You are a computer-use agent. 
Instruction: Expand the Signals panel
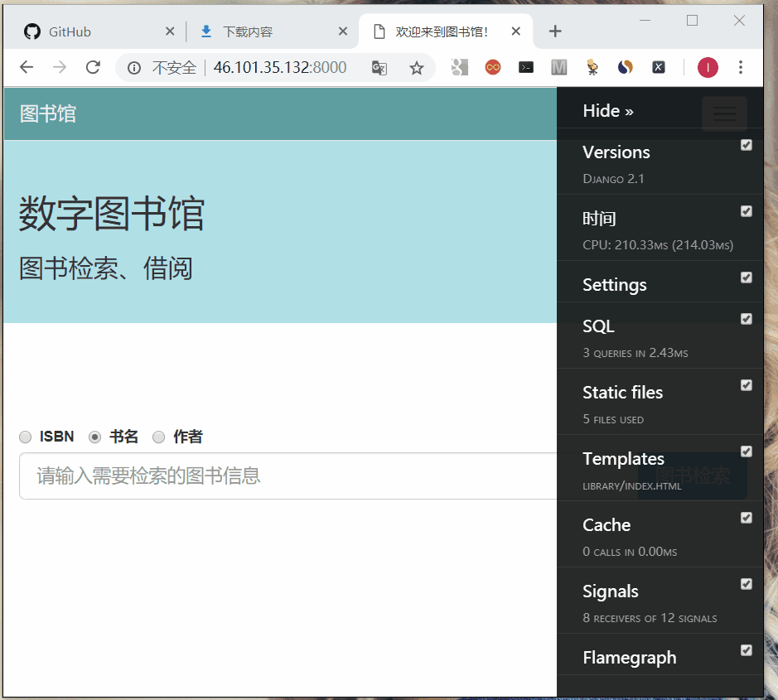tap(611, 591)
